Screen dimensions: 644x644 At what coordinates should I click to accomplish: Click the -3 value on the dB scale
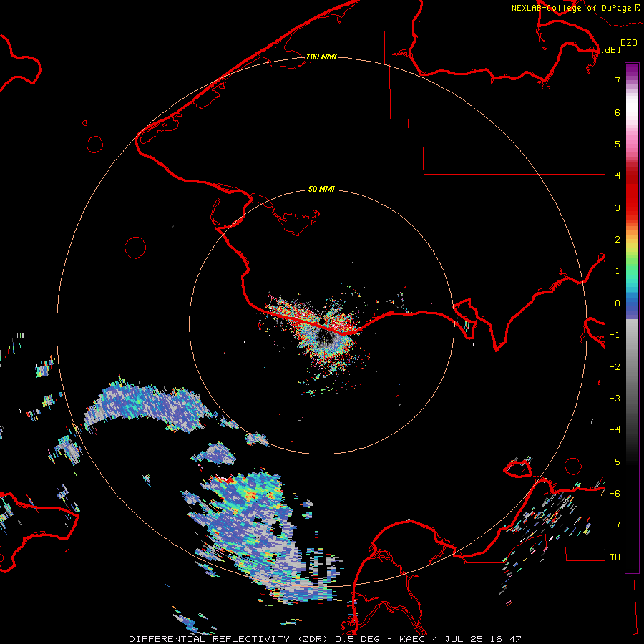615,399
